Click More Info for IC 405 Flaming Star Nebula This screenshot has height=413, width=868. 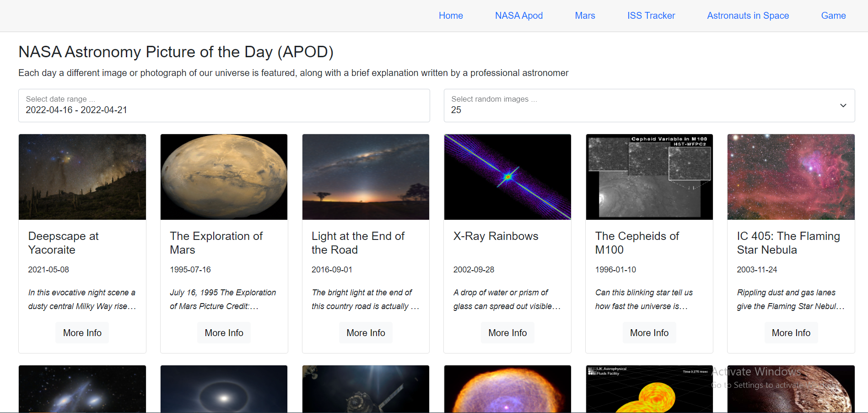(791, 333)
